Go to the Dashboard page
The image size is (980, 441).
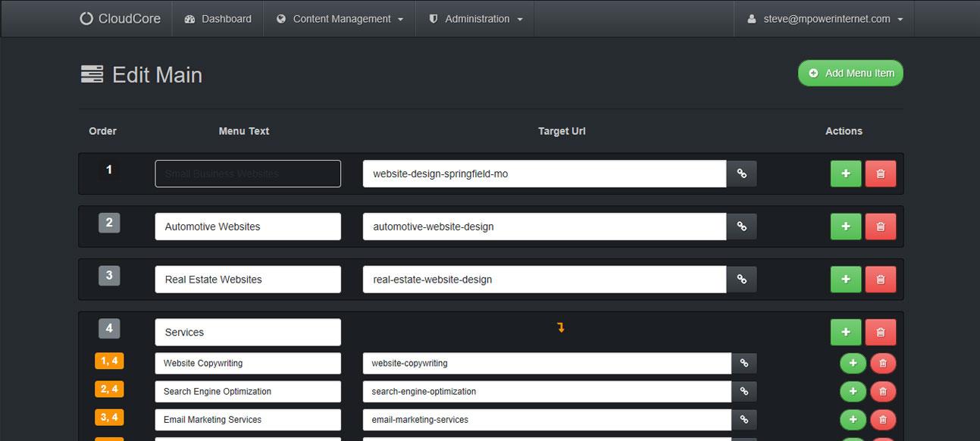(218, 19)
